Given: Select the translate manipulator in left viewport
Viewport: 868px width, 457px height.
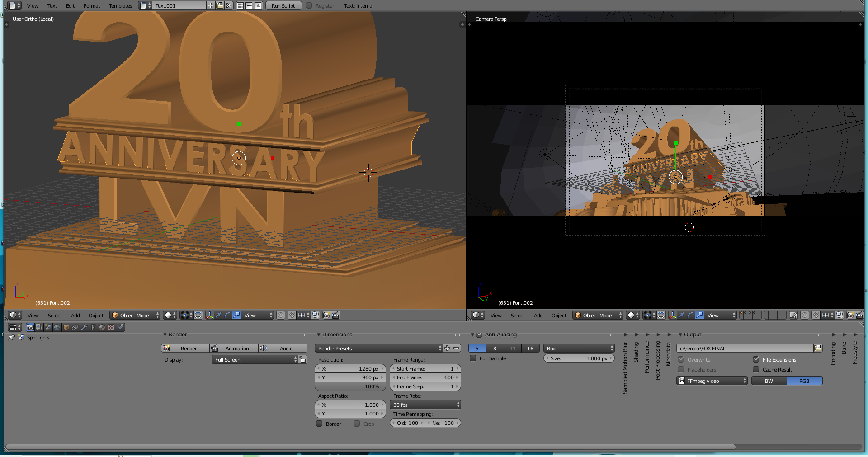Looking at the screenshot, I should [x=219, y=315].
